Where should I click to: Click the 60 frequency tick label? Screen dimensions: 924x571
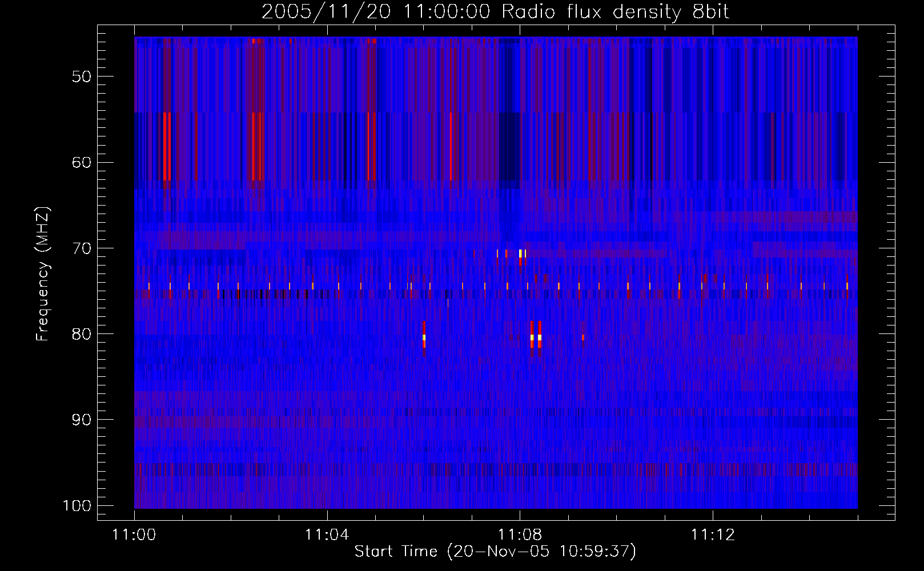coord(82,162)
